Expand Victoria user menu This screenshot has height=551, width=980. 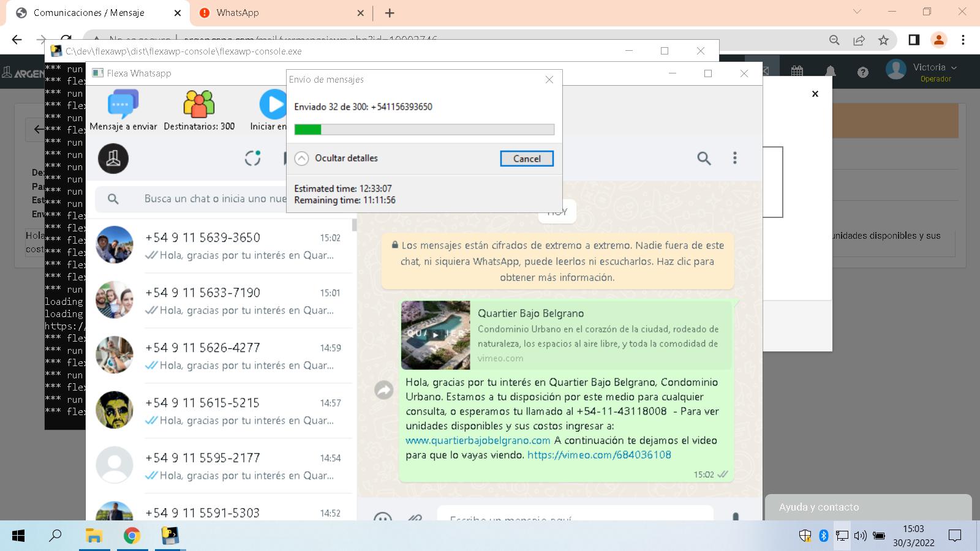coord(935,67)
